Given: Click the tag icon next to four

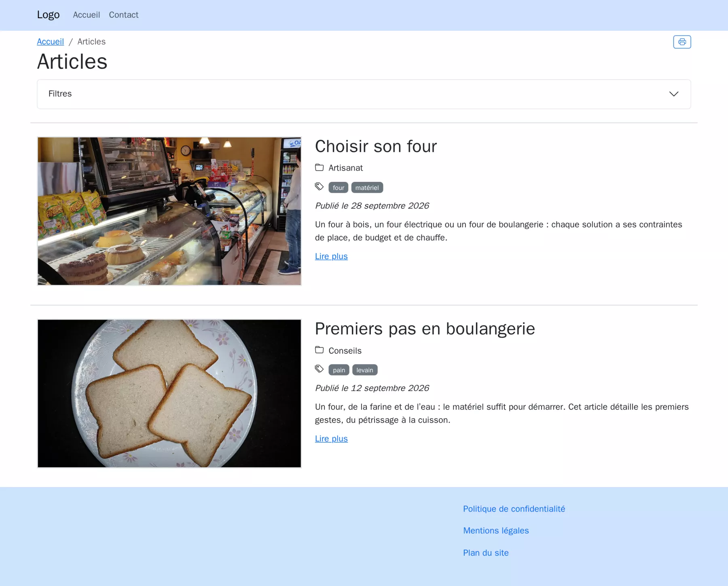Looking at the screenshot, I should click(320, 186).
